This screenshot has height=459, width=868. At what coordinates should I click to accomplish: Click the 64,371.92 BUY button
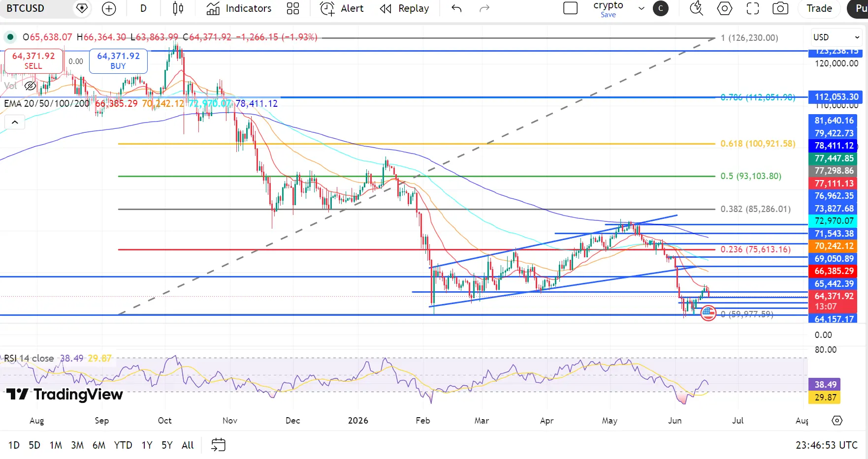tap(118, 61)
